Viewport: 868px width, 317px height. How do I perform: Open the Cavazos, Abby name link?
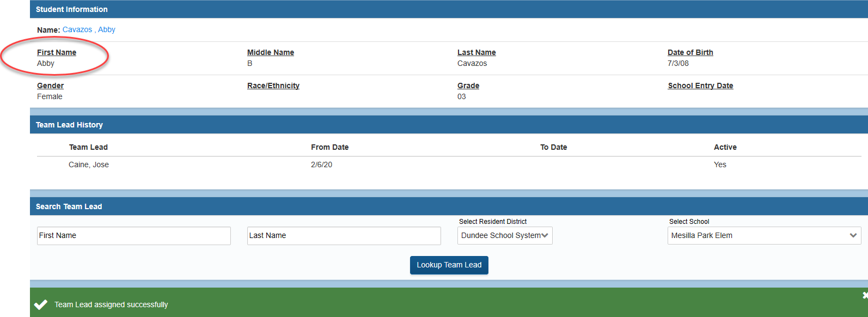click(89, 29)
